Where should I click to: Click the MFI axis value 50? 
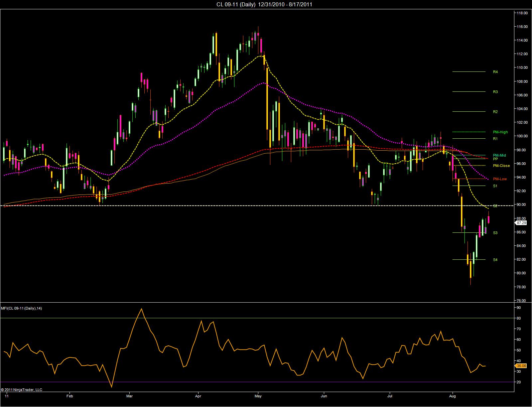[519, 350]
